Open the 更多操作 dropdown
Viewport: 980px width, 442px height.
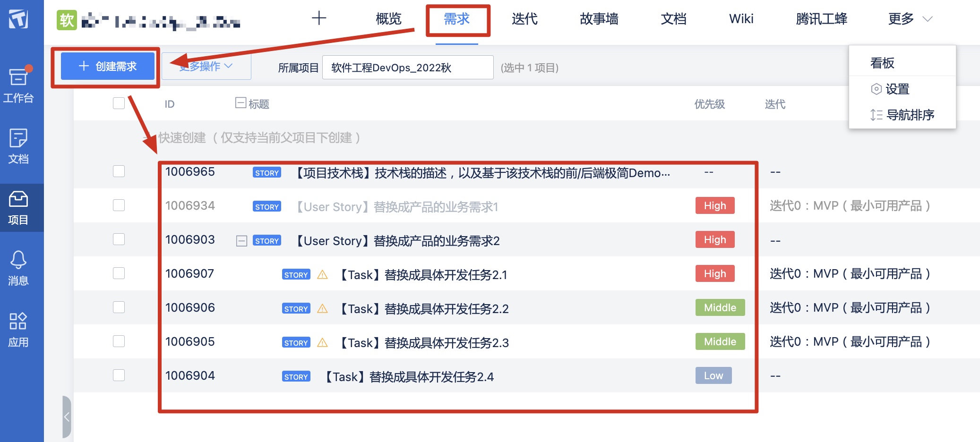[206, 67]
